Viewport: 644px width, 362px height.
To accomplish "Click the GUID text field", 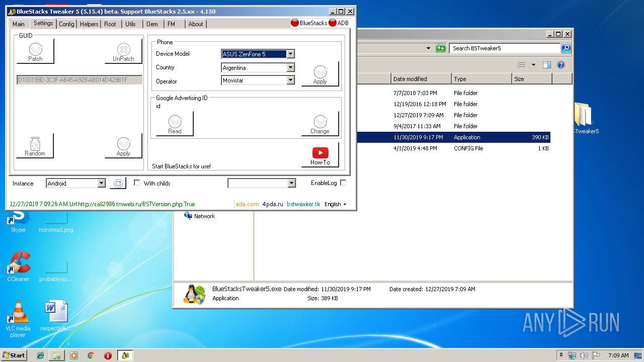I will [x=79, y=80].
